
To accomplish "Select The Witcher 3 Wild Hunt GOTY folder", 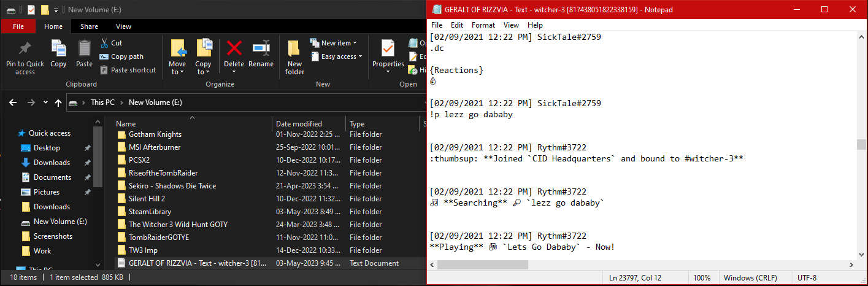I will (x=178, y=225).
